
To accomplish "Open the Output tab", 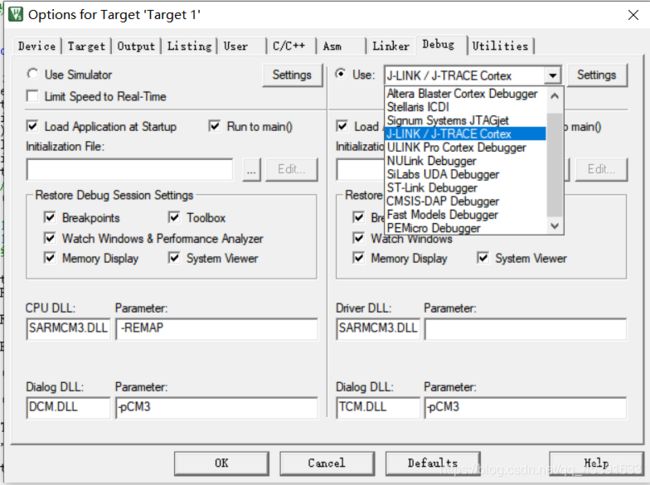I will click(x=136, y=46).
